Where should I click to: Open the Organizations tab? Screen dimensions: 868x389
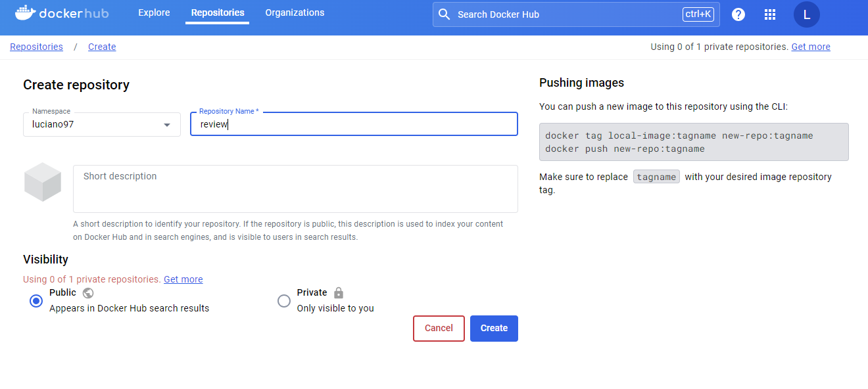click(295, 12)
